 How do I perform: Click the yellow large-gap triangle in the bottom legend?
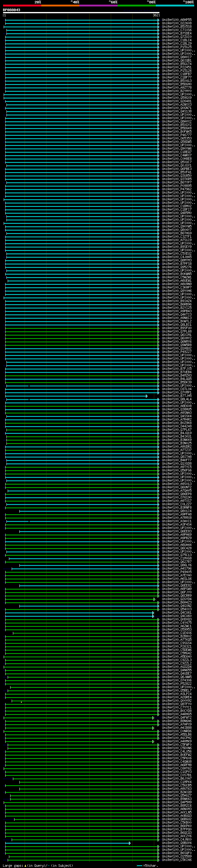point(25,865)
